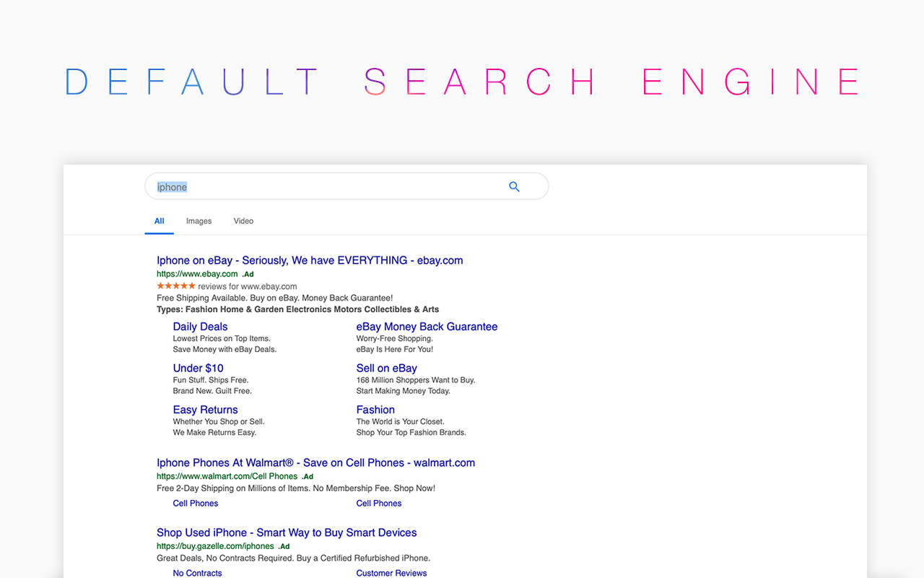
Task: Open the eBay ad headline link
Action: point(310,260)
